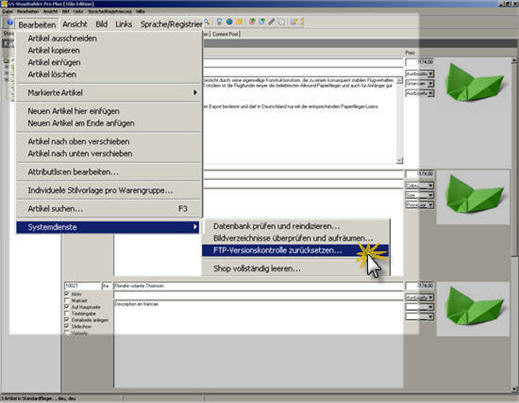The image size is (519, 403).
Task: Click the red-green globe icon in toolbar
Action: 252,22
